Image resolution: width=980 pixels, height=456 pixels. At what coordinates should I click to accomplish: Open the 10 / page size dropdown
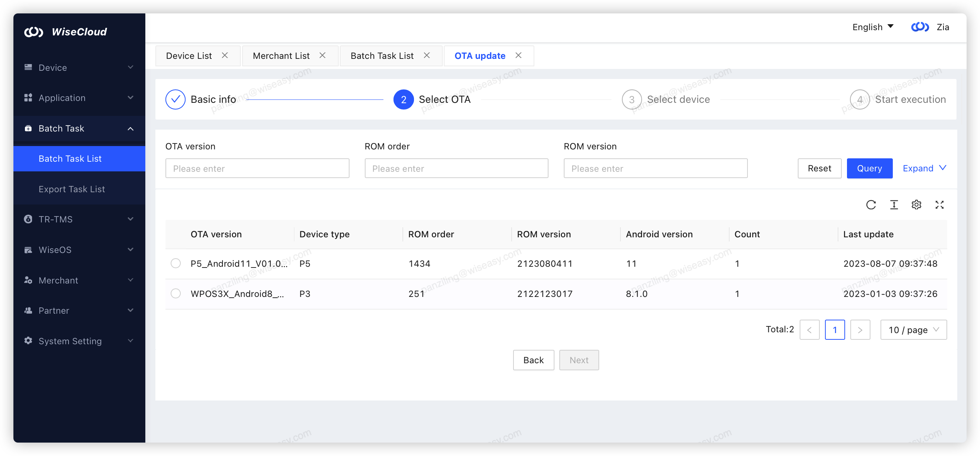tap(913, 330)
